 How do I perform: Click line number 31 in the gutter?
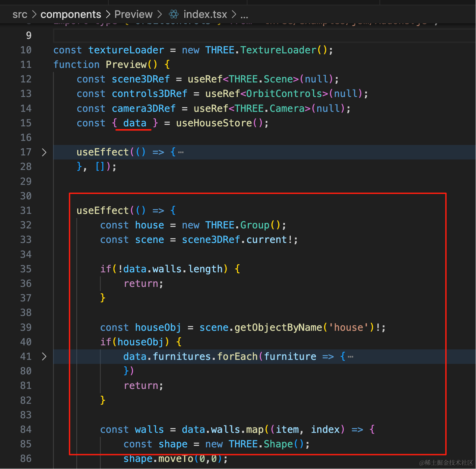(x=26, y=211)
